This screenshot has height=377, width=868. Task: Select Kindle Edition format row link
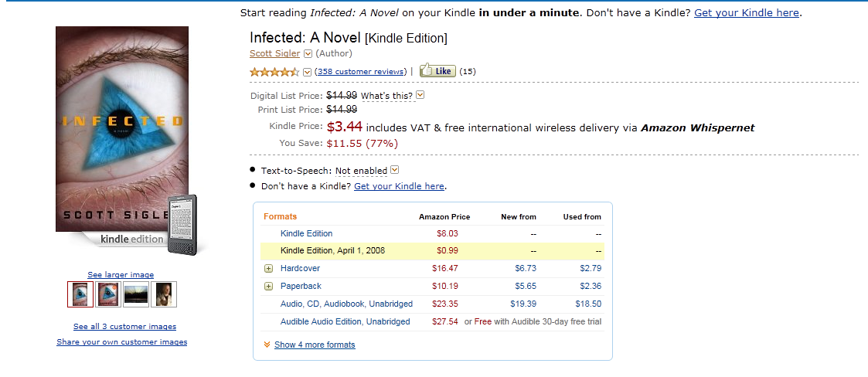(306, 233)
